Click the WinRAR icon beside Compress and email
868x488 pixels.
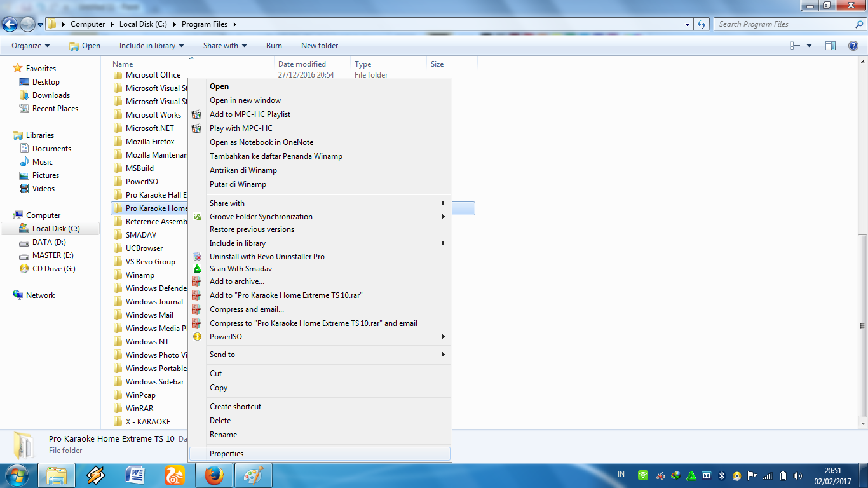(x=197, y=309)
